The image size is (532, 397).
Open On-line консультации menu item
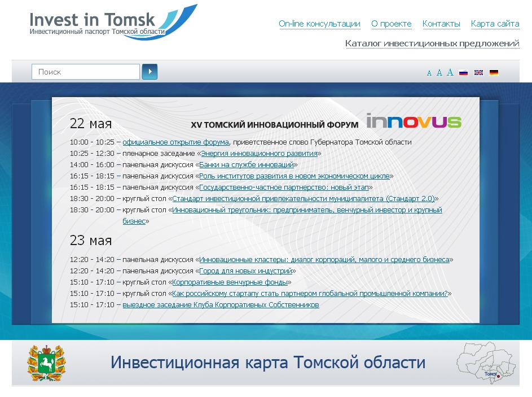pyautogui.click(x=319, y=24)
